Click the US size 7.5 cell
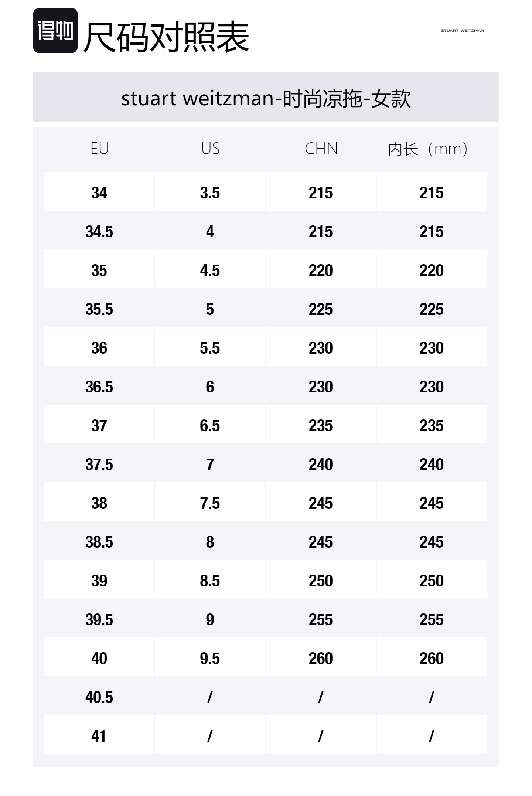Screen dimensions: 532x796 click(x=210, y=503)
